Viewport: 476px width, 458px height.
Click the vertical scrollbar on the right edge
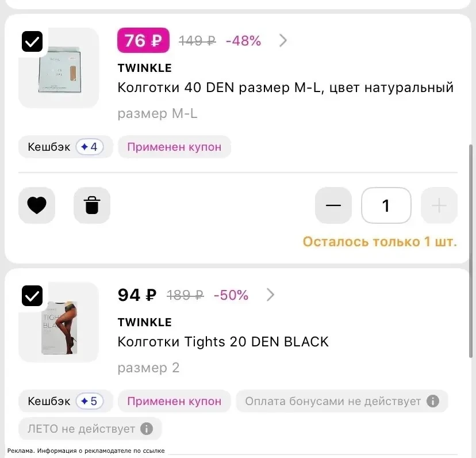[x=471, y=251]
